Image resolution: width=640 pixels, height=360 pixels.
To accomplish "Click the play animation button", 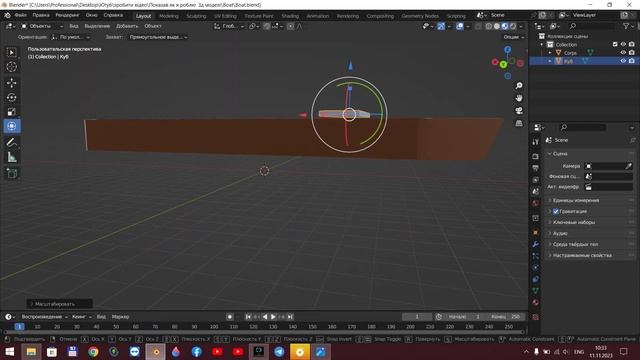I will (273, 317).
